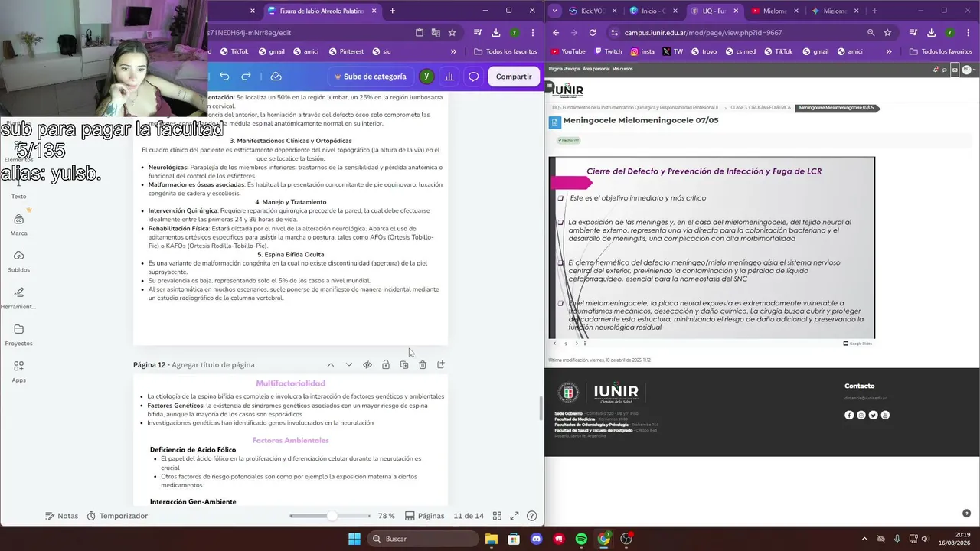
Task: Open Notas in Canva bottom bar
Action: tap(61, 516)
